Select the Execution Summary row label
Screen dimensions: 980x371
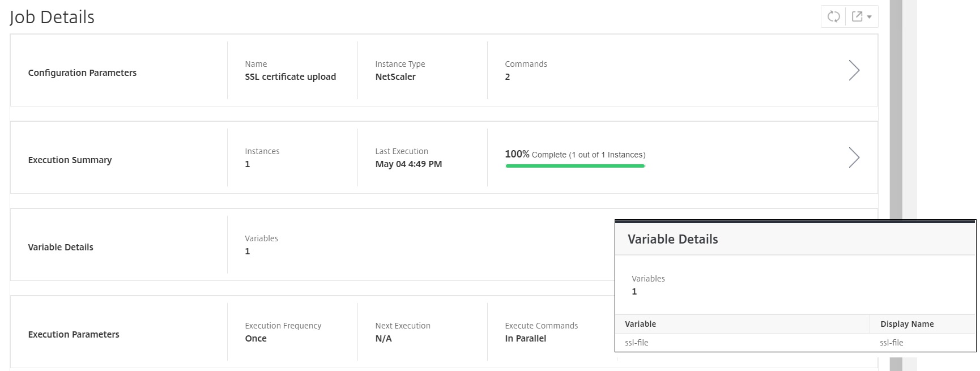point(70,160)
